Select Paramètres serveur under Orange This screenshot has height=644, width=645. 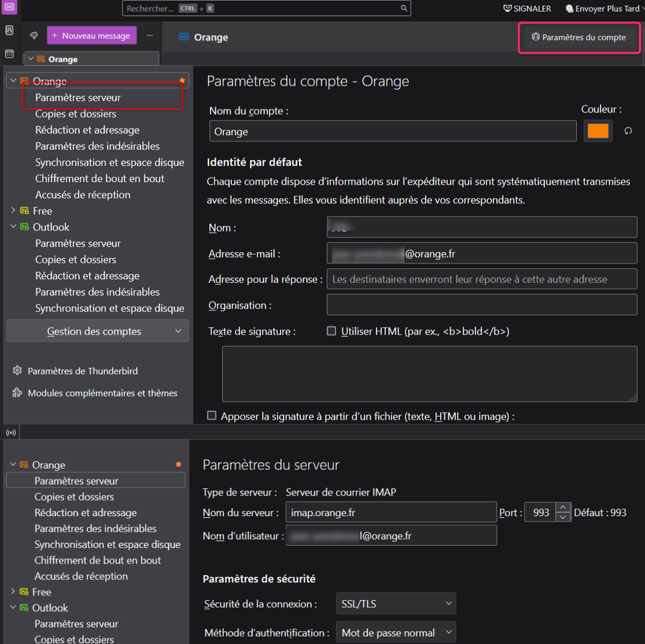78,98
